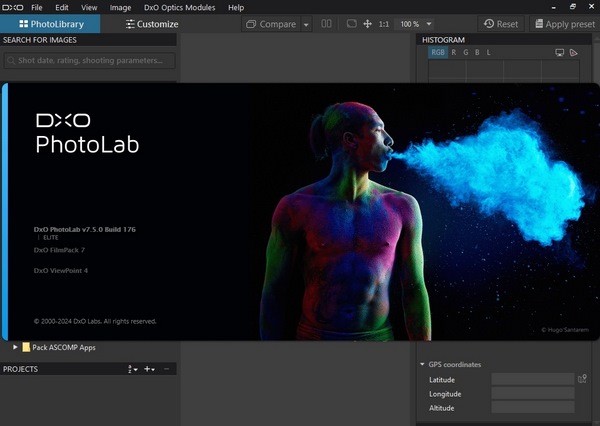Click the Apply preset button
The width and height of the screenshot is (600, 426).
(565, 24)
